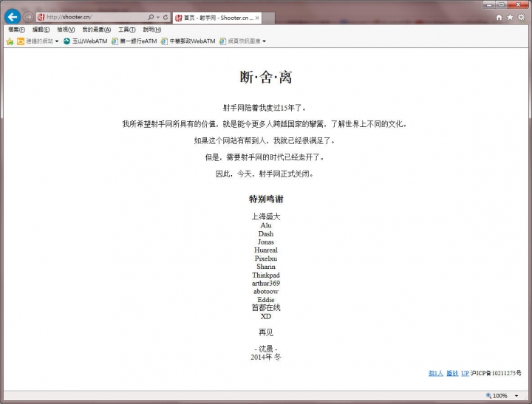Screen dimensions: 532x404
Task: Expand the 建議的網站 dropdown arrow
Action: click(x=57, y=41)
